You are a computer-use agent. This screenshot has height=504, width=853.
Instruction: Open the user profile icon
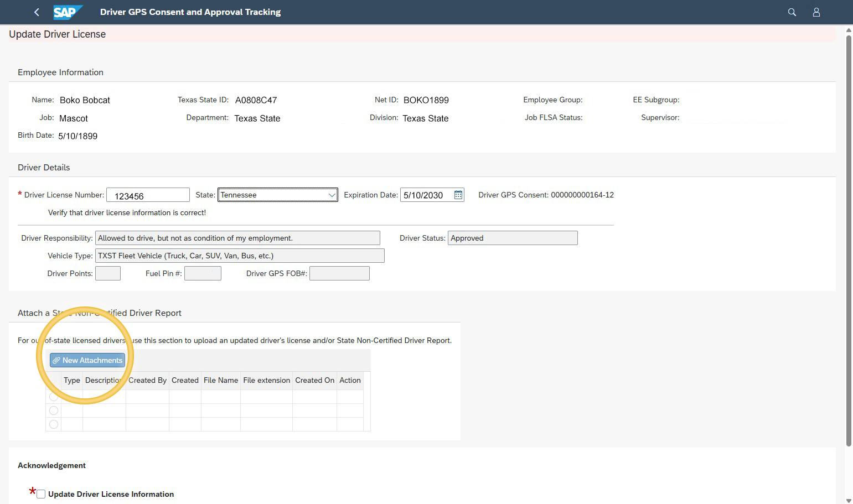[816, 12]
